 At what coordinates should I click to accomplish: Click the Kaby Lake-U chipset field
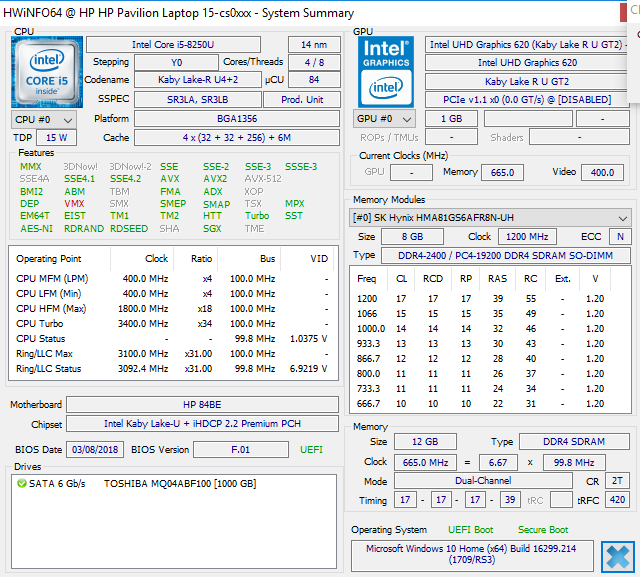tap(202, 425)
